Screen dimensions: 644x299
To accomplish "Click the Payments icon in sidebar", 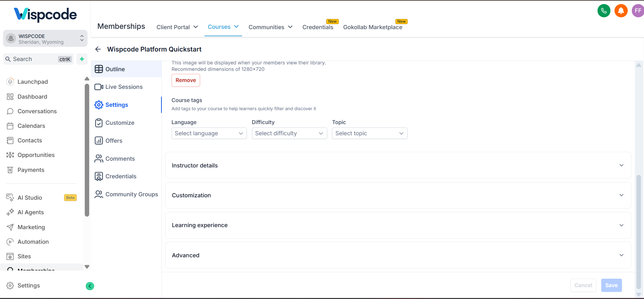I will (10, 170).
